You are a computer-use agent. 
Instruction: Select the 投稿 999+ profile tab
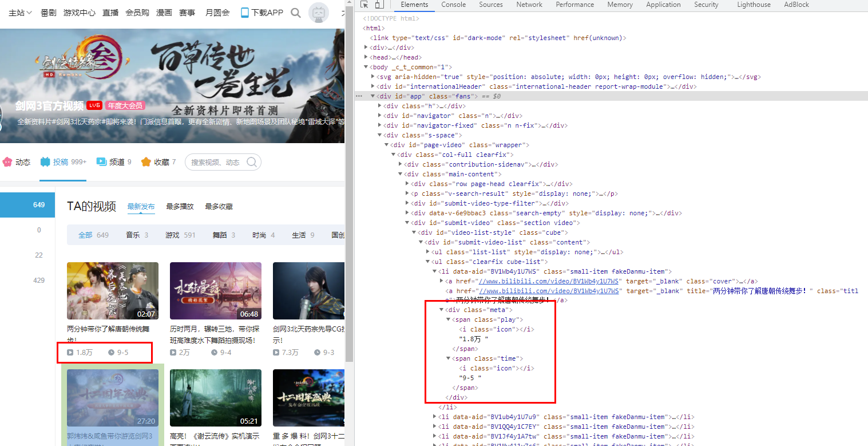click(63, 162)
